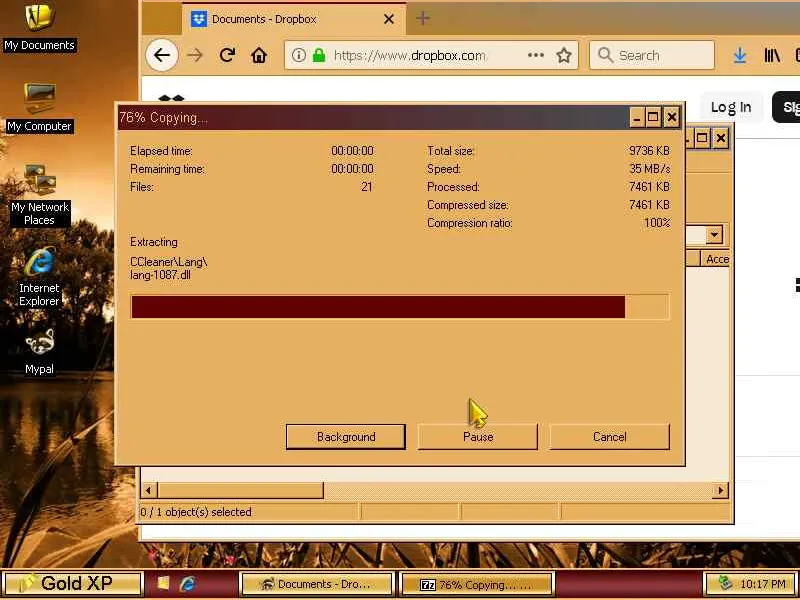Open the browser downloads arrow
The height and width of the screenshot is (600, 800).
pos(740,55)
